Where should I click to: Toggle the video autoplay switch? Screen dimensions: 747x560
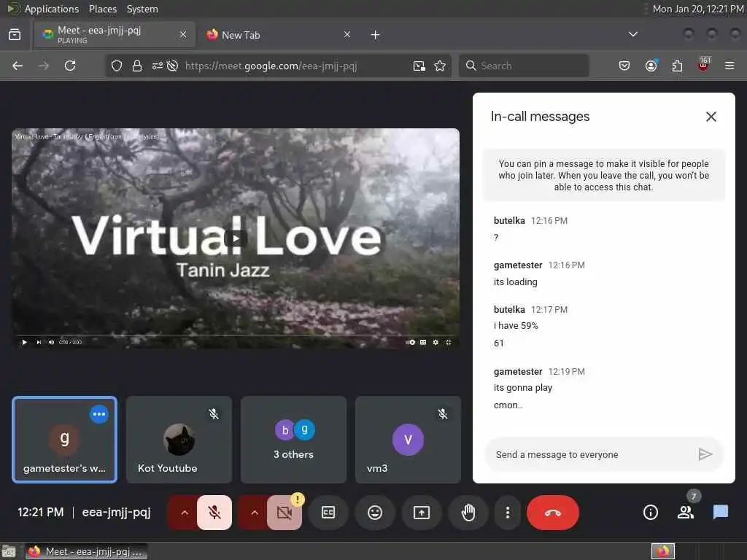pos(410,343)
